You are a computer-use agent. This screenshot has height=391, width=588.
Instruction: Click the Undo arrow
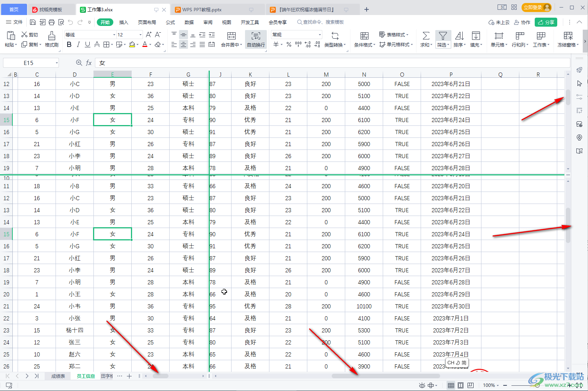coord(71,22)
